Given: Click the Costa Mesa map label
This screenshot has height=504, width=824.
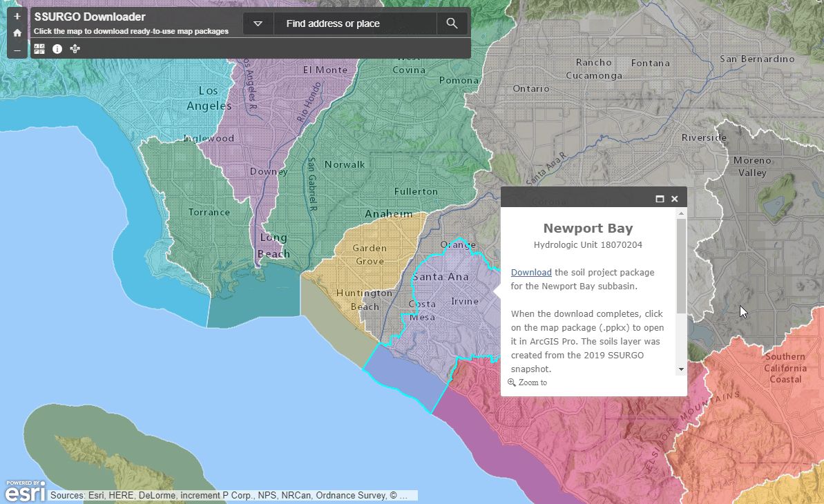Looking at the screenshot, I should (x=422, y=311).
